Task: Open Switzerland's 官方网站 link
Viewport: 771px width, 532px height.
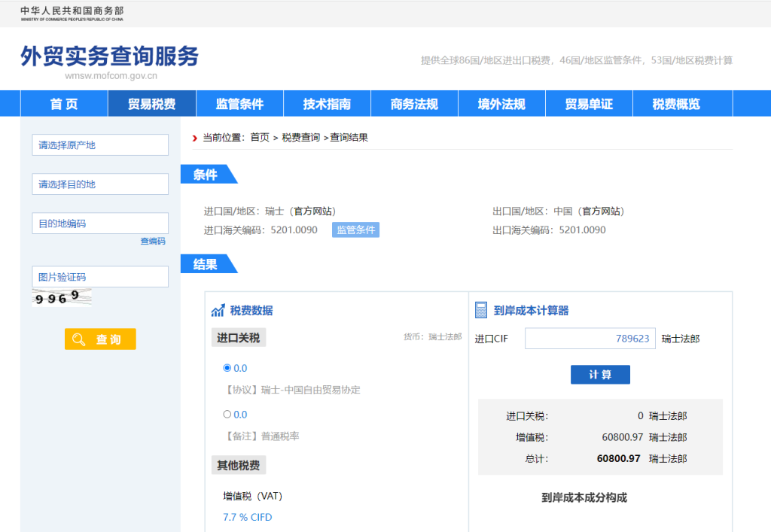Action: click(312, 211)
